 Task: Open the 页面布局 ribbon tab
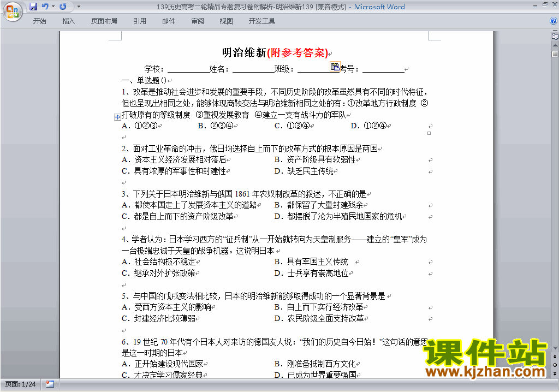[x=104, y=21]
